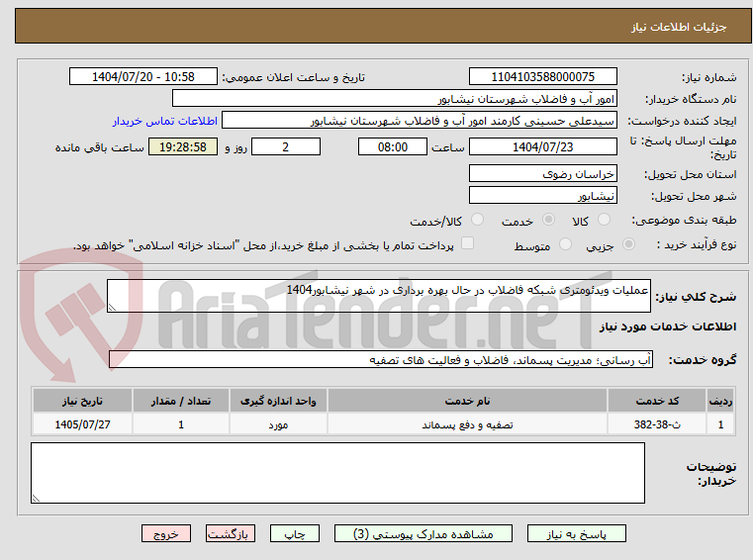Image resolution: width=753 pixels, height=560 pixels.
Task: Click the توضیحات خریدار text area
Action: (337, 473)
